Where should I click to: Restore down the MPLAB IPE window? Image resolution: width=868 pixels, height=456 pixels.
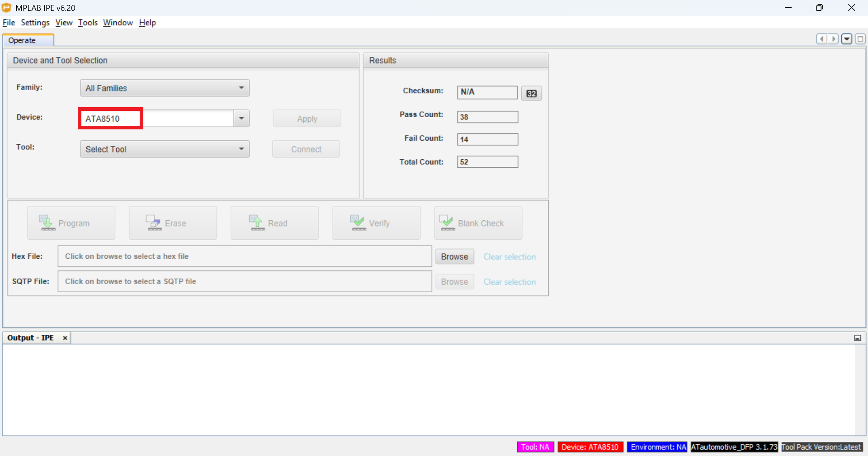[x=819, y=8]
